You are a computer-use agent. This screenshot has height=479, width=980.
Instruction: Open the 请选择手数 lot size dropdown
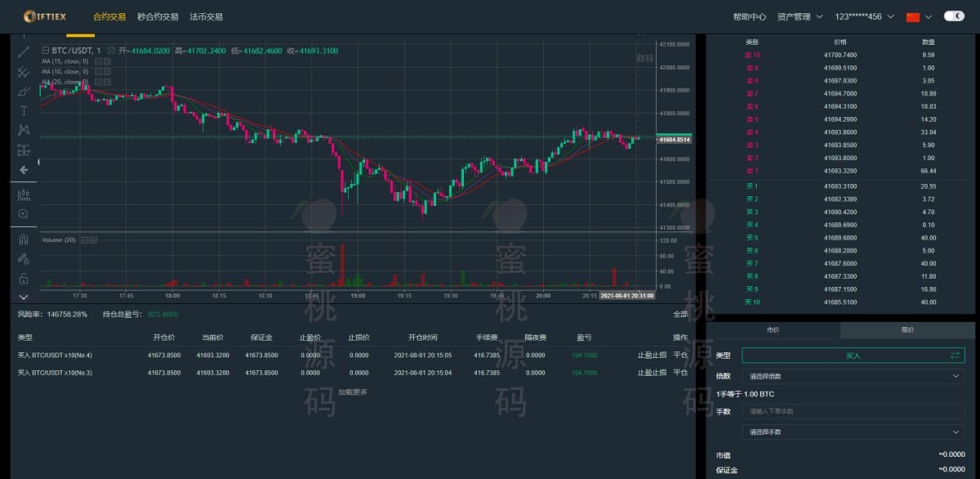click(853, 432)
